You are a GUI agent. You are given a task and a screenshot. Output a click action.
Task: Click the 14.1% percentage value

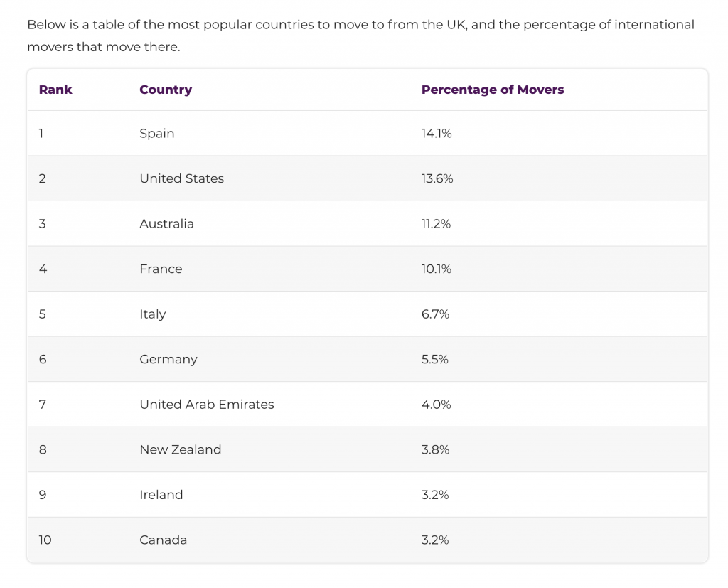point(437,134)
